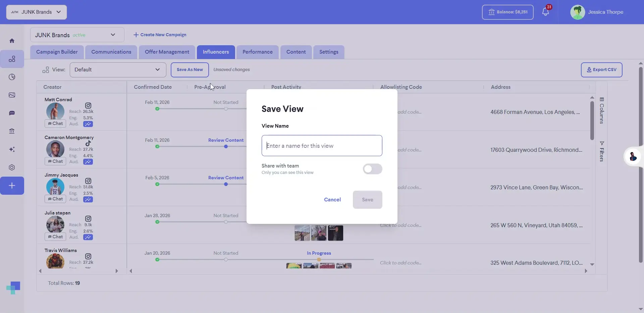Click the floating assistant avatar on right edge
The width and height of the screenshot is (644, 313).
tap(633, 156)
